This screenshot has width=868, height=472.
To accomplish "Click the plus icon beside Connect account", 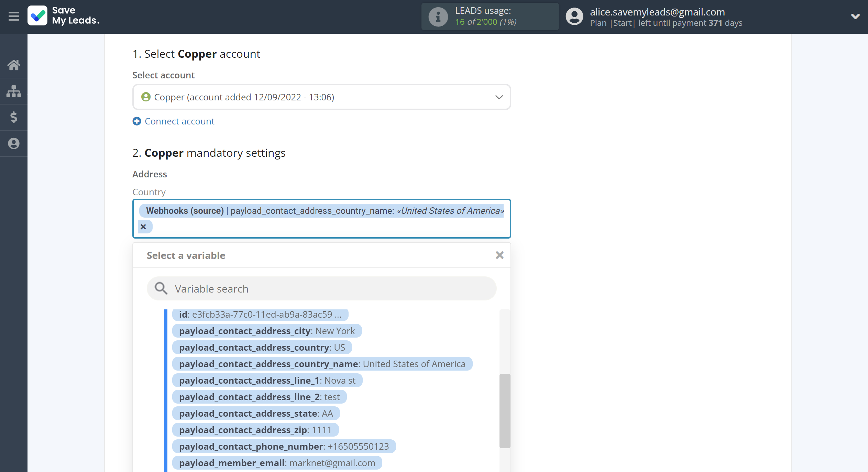I will 137,121.
